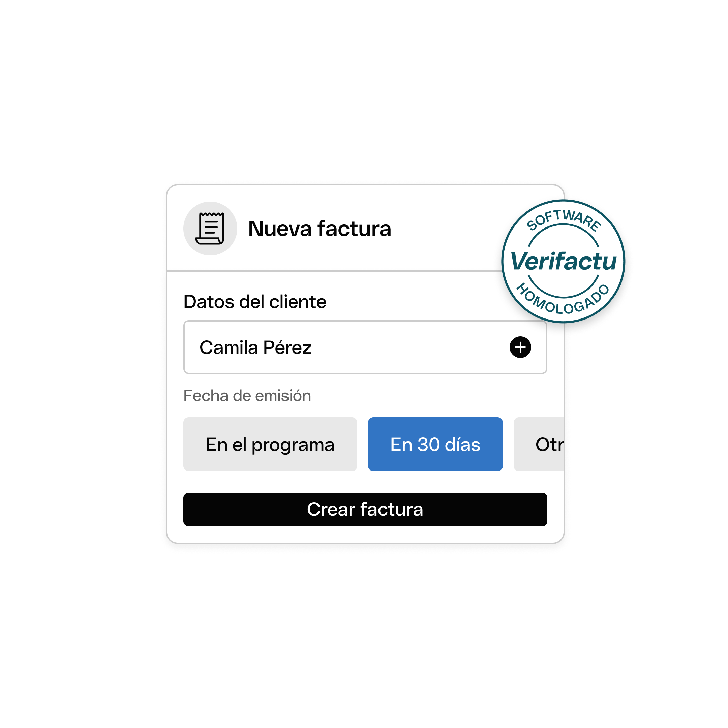Click the gray circle behind the receipt icon
Image resolution: width=728 pixels, height=728 pixels.
tap(210, 229)
